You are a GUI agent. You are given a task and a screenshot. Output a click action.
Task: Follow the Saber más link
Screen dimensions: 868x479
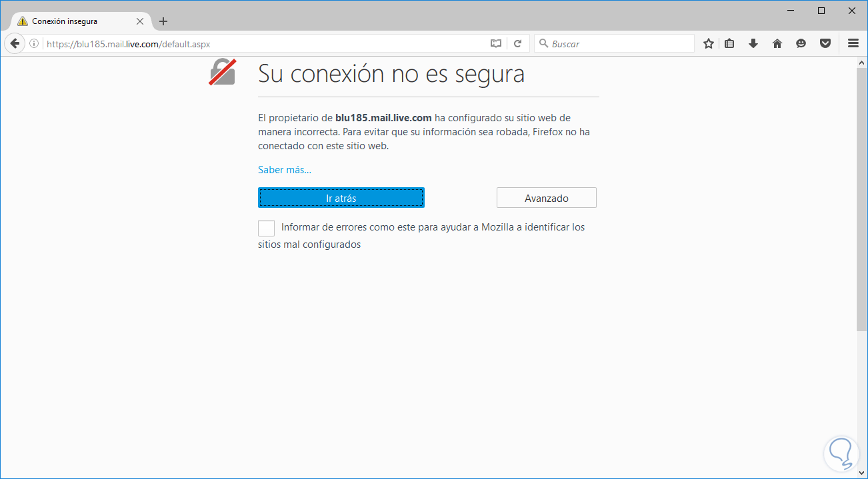285,170
